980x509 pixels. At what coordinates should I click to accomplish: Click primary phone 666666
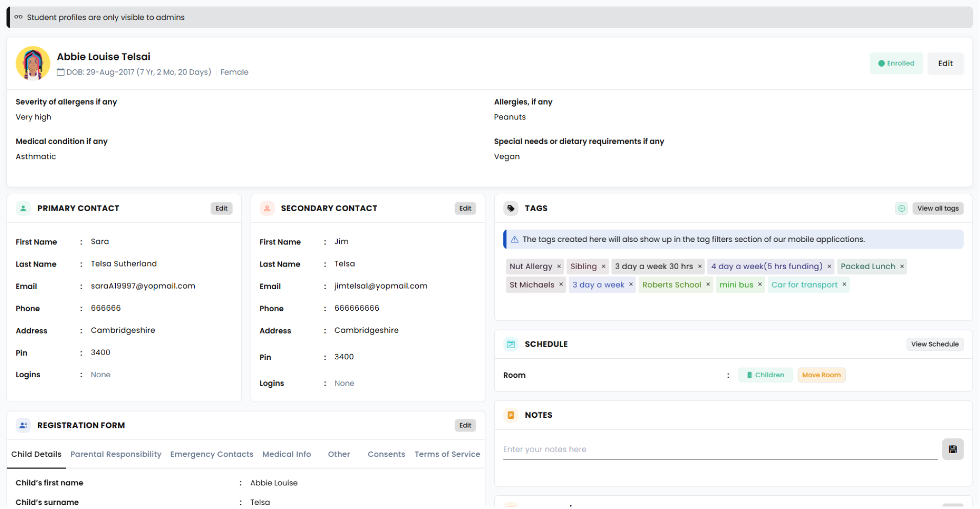point(106,308)
